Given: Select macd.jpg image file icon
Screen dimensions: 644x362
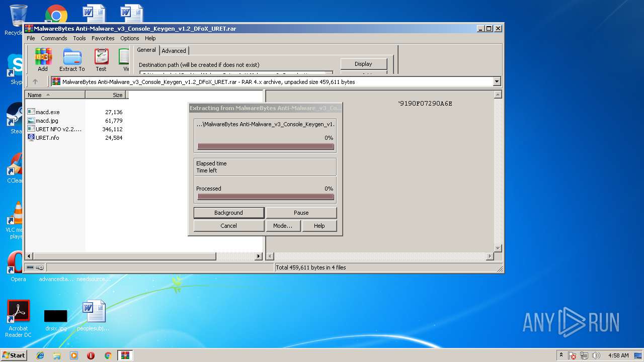Looking at the screenshot, I should [31, 121].
